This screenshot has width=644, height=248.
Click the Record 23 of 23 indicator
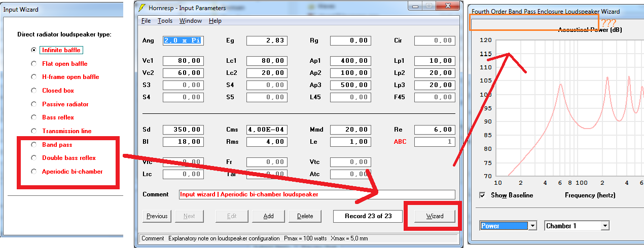point(368,216)
